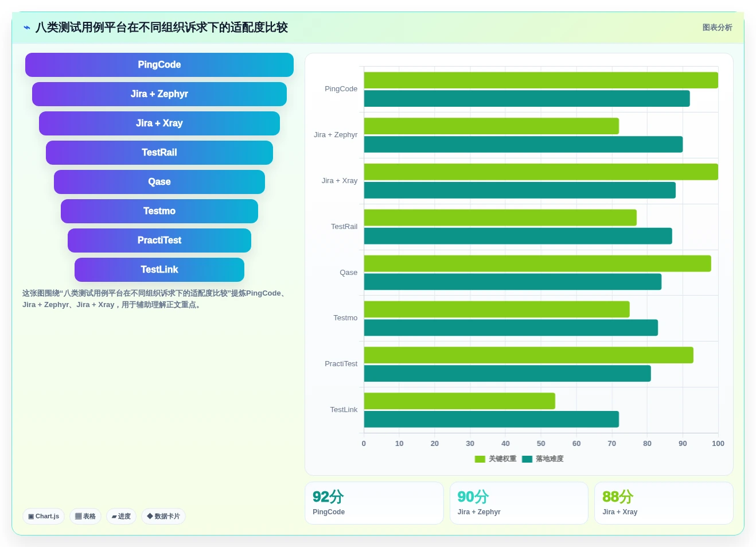The image size is (756, 547).
Task: Toggle the 关键权重 legend swatch
Action: (480, 459)
